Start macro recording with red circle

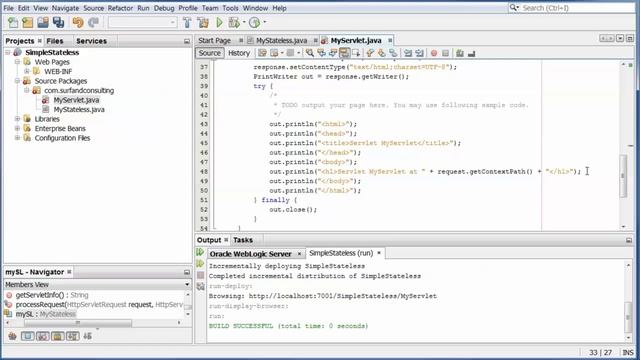tap(434, 53)
